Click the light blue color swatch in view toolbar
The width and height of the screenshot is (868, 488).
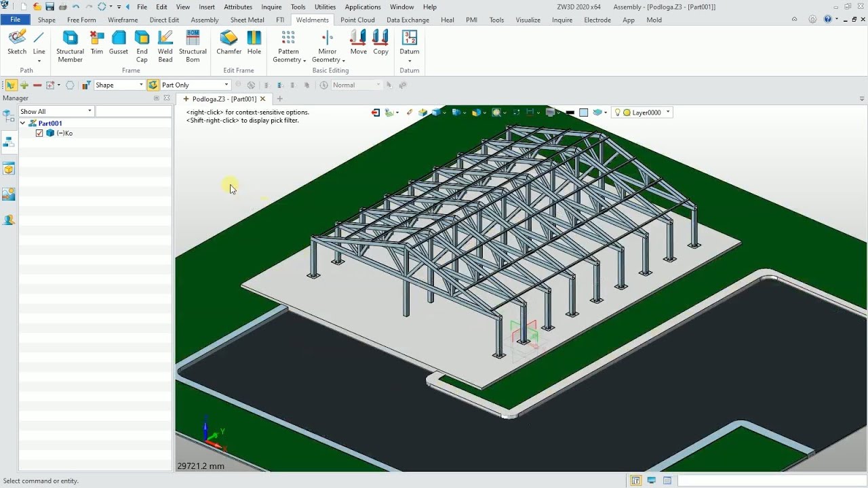(583, 113)
